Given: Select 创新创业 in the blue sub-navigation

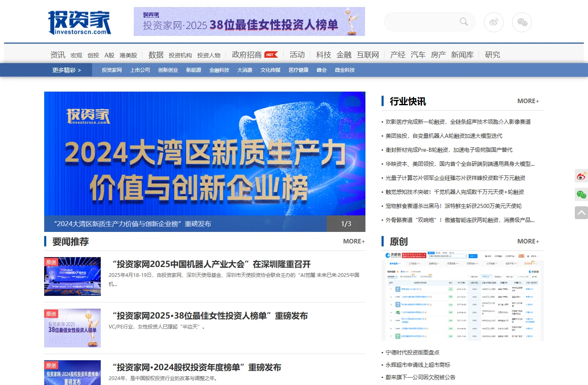Looking at the screenshot, I should (168, 70).
